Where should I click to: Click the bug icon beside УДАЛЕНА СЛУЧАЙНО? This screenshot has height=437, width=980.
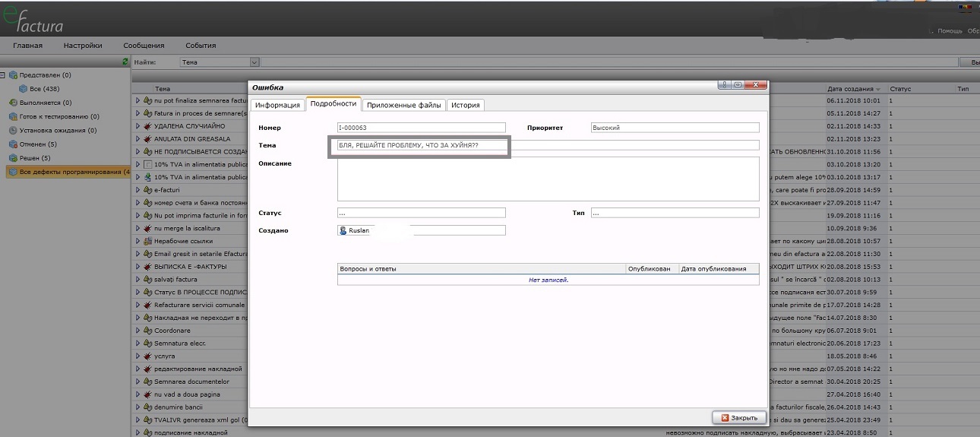(x=147, y=126)
